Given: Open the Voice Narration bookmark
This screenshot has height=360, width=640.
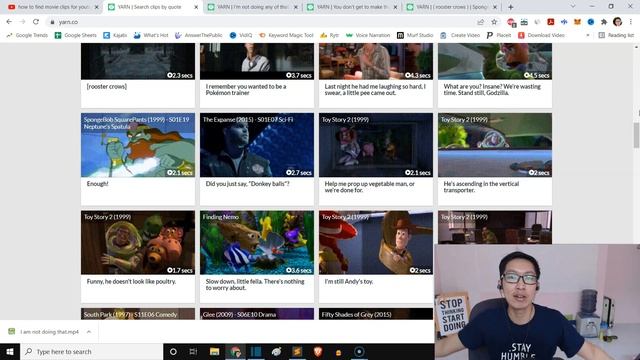Looking at the screenshot, I should (x=368, y=36).
